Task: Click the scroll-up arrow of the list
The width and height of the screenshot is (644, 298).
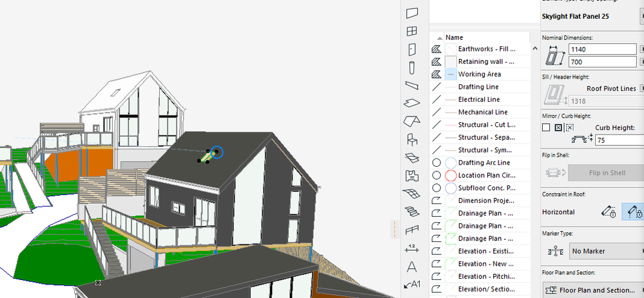Action: pos(535,48)
